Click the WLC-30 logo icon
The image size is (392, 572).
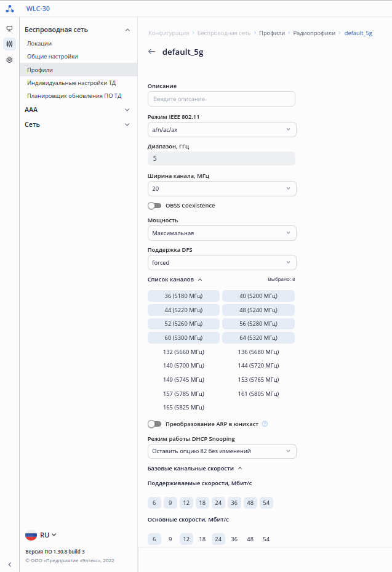tap(10, 9)
